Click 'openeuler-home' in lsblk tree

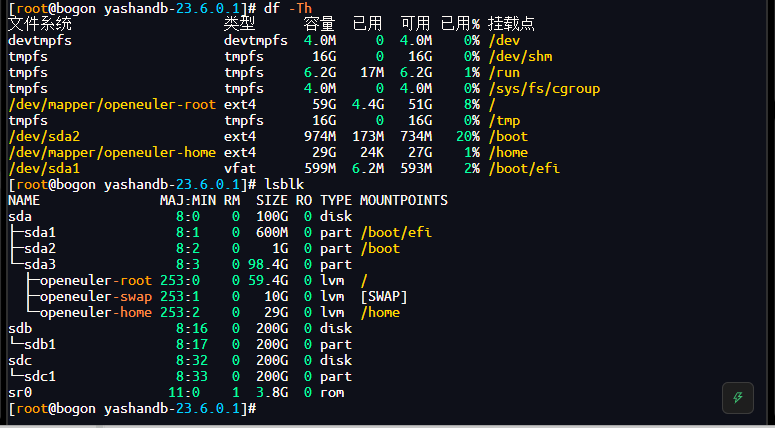click(x=96, y=312)
